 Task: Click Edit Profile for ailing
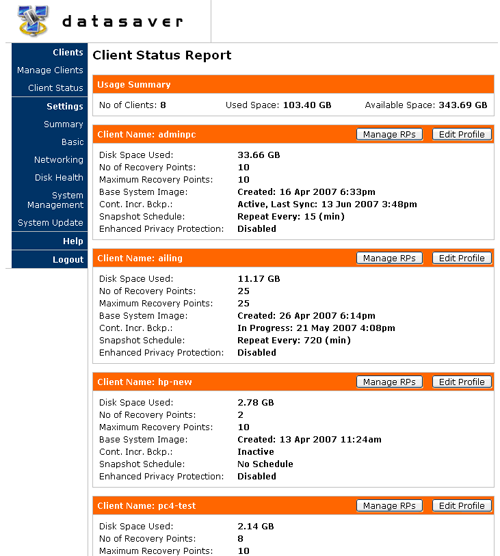tap(462, 258)
